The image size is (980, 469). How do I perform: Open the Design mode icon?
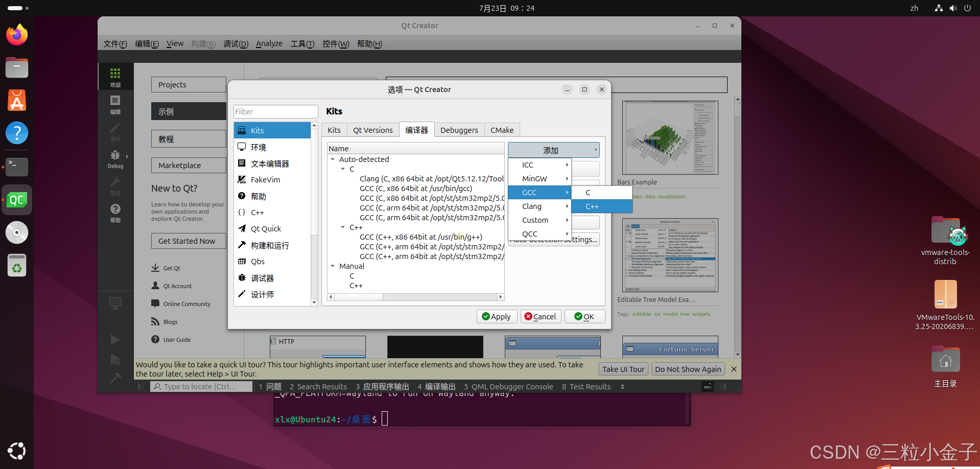pyautogui.click(x=115, y=131)
